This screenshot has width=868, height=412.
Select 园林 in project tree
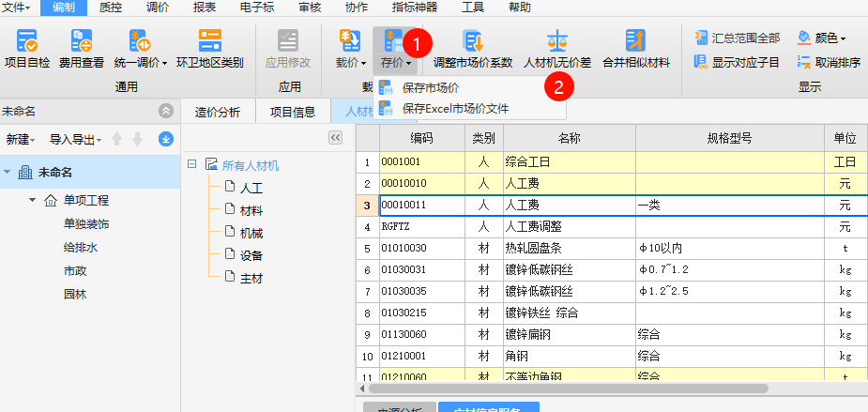click(x=75, y=294)
